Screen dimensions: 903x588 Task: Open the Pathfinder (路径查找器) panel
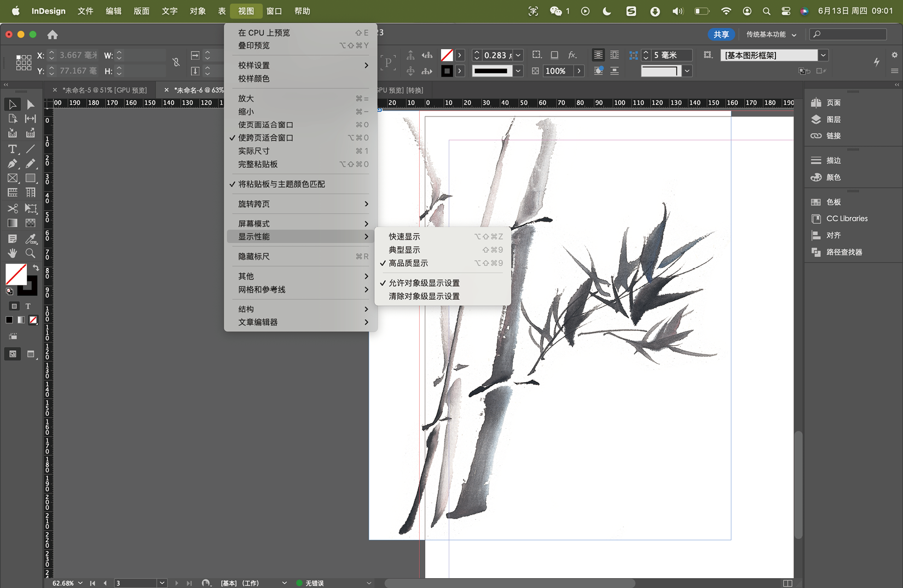[843, 252]
